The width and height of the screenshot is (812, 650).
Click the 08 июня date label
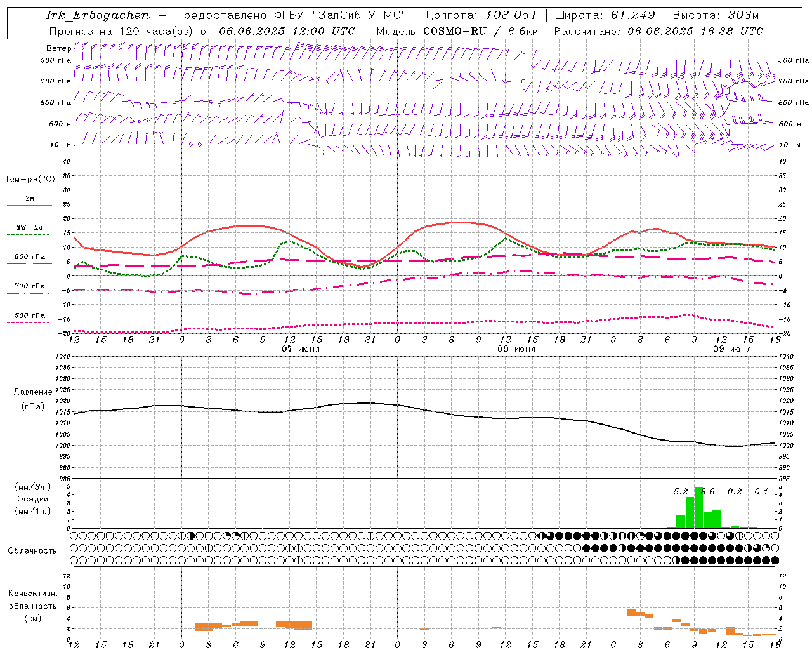(x=516, y=349)
